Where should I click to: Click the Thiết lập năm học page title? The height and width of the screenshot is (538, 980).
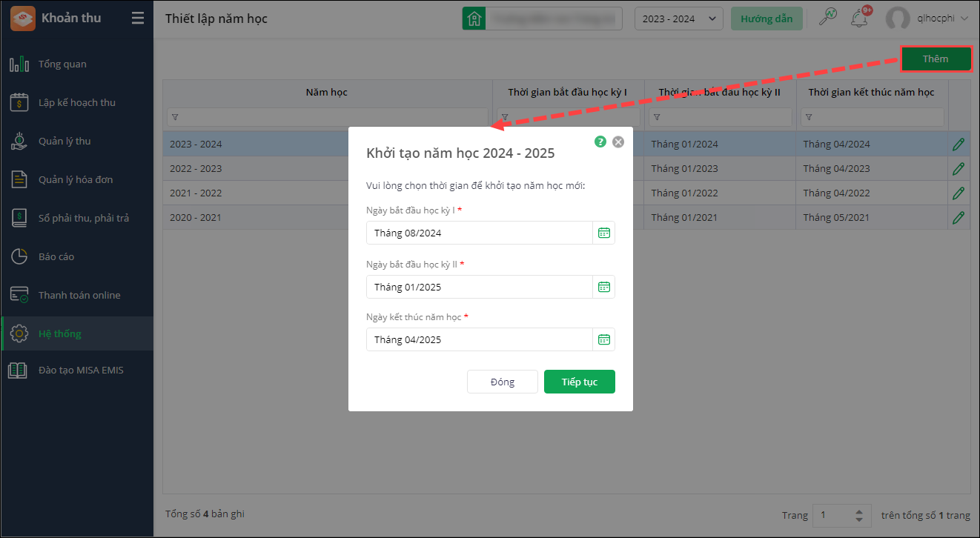216,19
